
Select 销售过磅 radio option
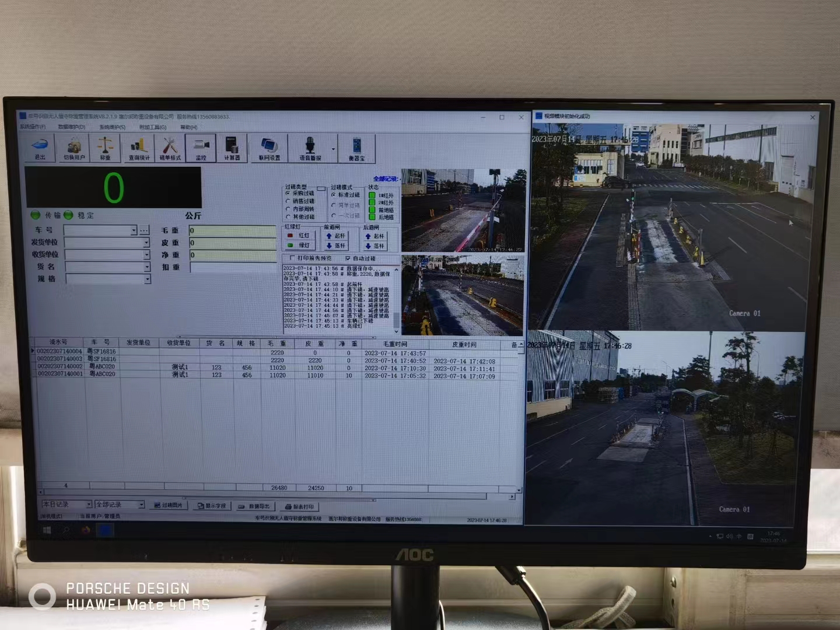[288, 201]
